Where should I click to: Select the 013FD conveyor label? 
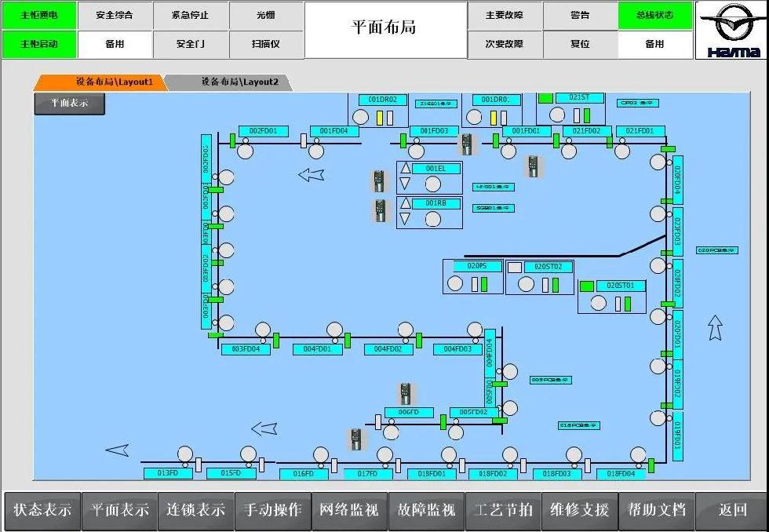click(x=168, y=473)
